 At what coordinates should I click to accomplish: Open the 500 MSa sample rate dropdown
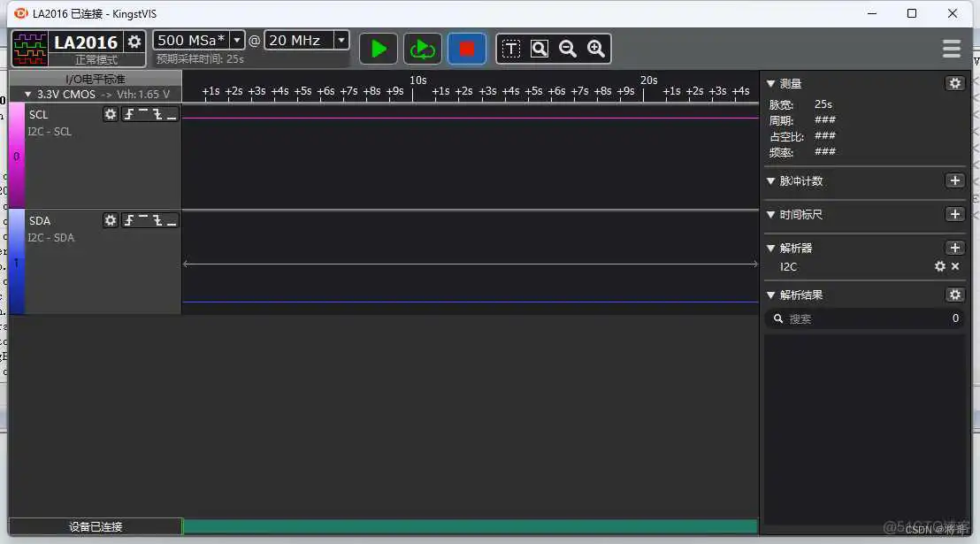[235, 39]
